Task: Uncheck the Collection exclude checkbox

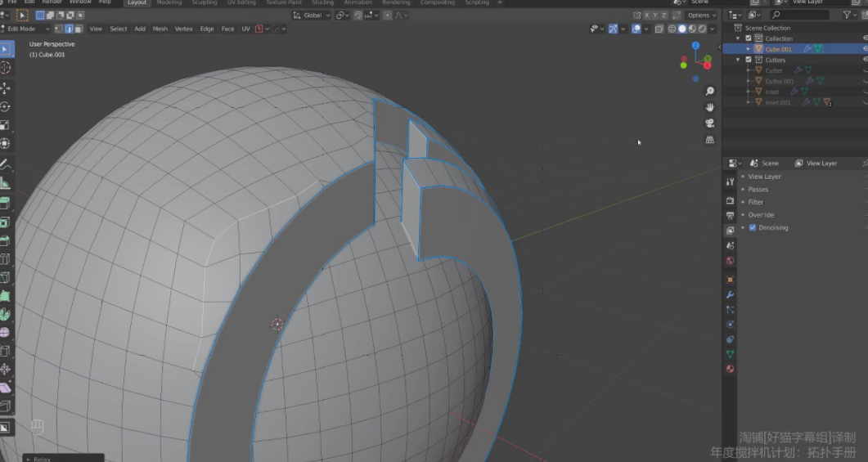Action: click(x=749, y=38)
